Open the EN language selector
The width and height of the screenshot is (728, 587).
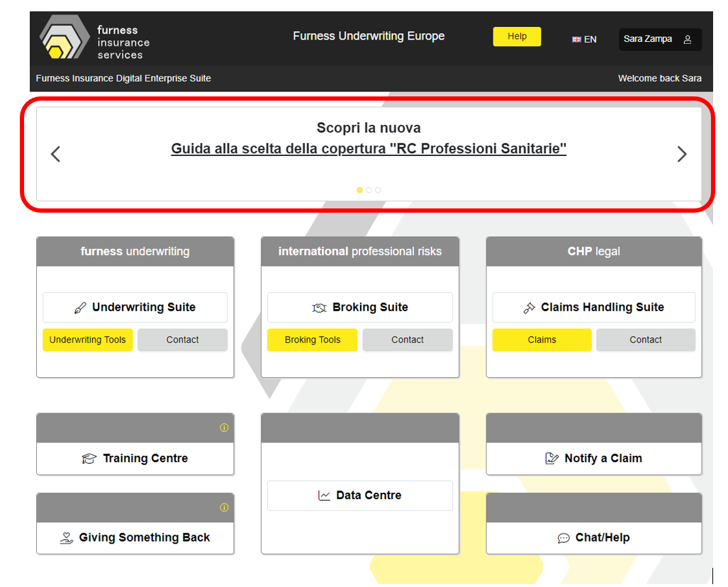click(585, 40)
